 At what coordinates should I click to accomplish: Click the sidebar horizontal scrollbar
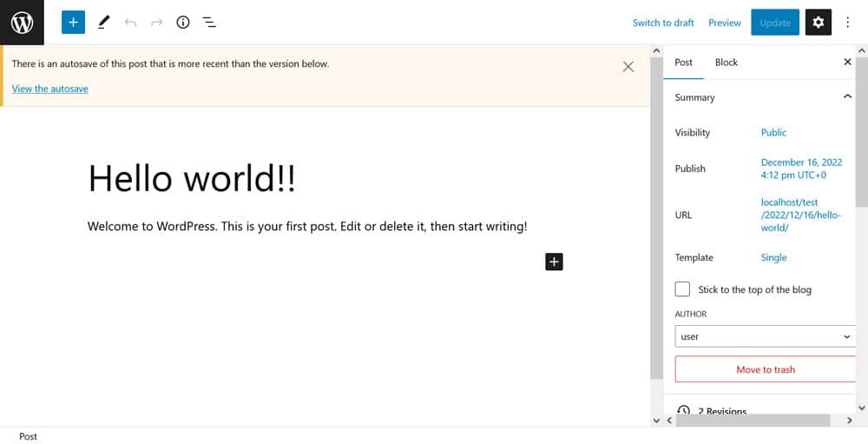click(x=755, y=421)
